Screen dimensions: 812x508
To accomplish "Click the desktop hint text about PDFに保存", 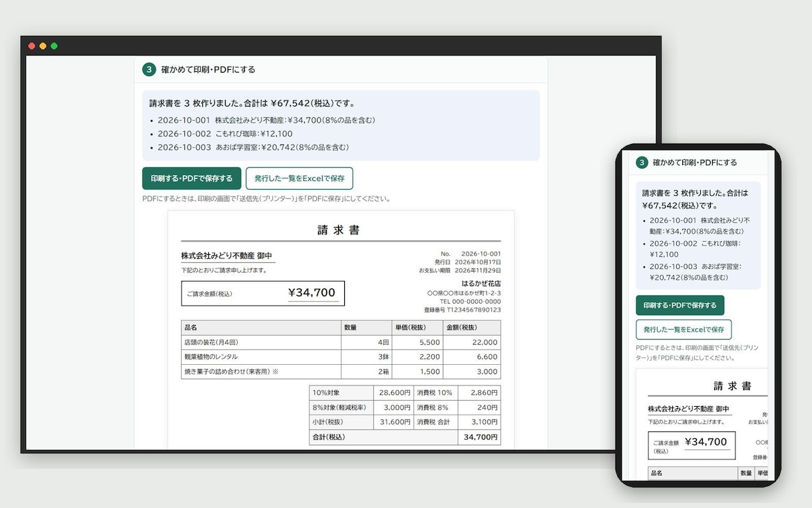I will (x=266, y=198).
